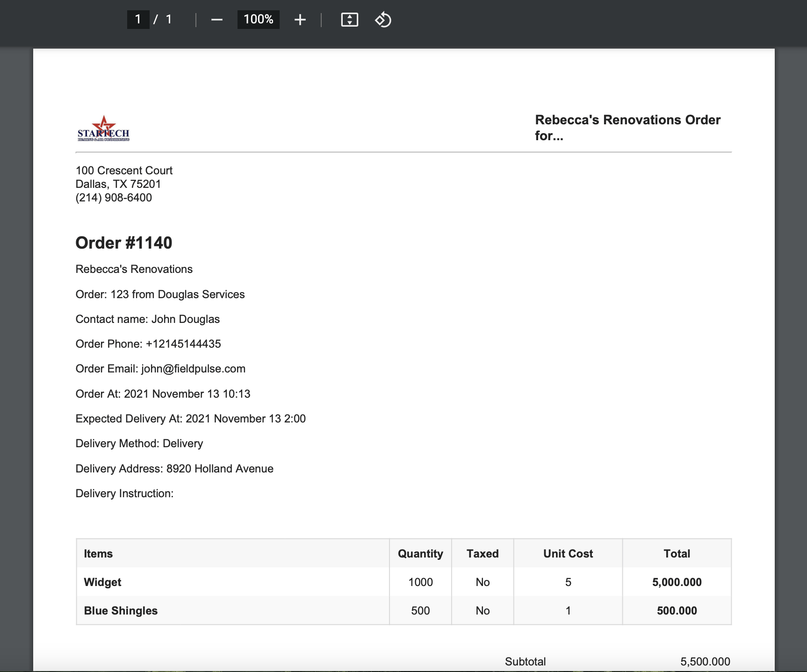The height and width of the screenshot is (672, 807).
Task: Click the current page number field
Action: point(138,19)
